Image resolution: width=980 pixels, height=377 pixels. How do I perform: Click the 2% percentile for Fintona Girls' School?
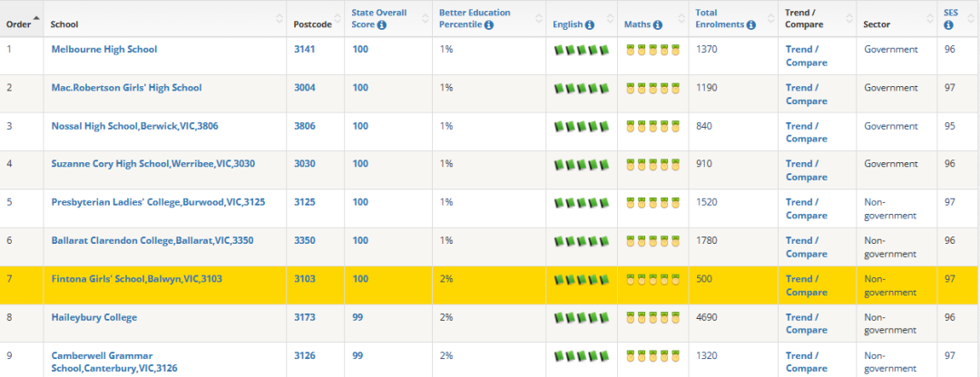pyautogui.click(x=446, y=279)
